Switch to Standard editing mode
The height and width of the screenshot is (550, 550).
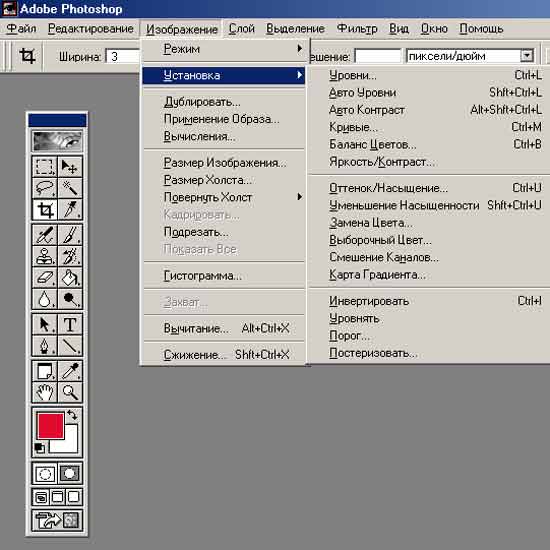[x=45, y=474]
